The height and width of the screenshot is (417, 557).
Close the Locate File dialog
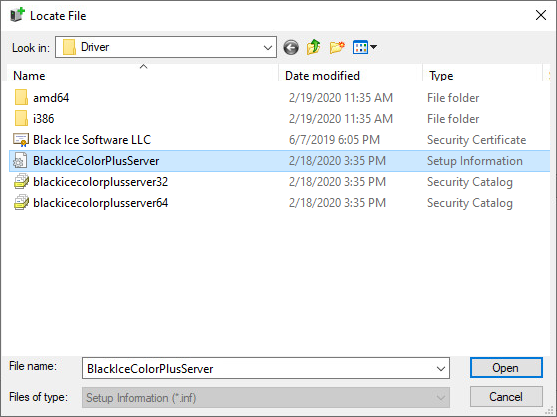[x=541, y=15]
